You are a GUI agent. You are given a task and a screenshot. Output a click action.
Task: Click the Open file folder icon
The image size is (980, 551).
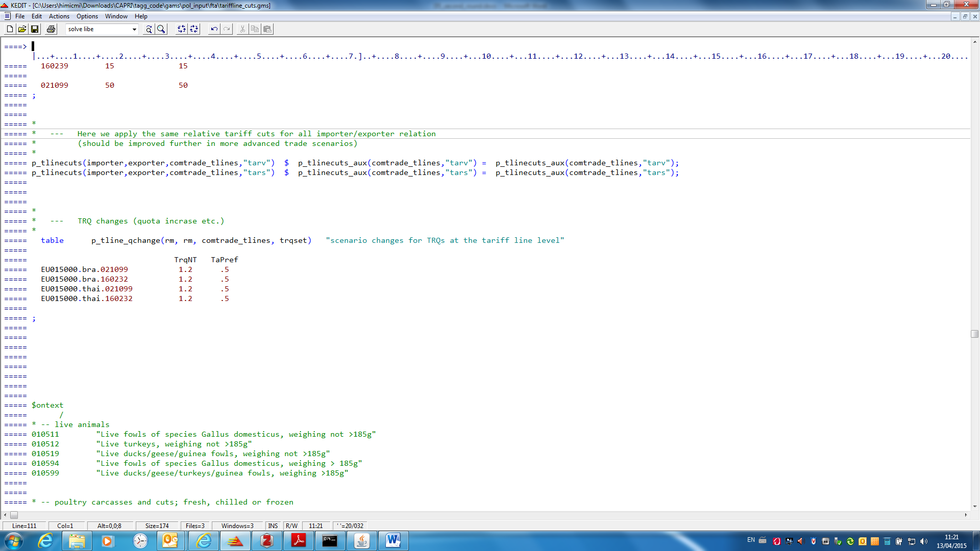click(22, 29)
